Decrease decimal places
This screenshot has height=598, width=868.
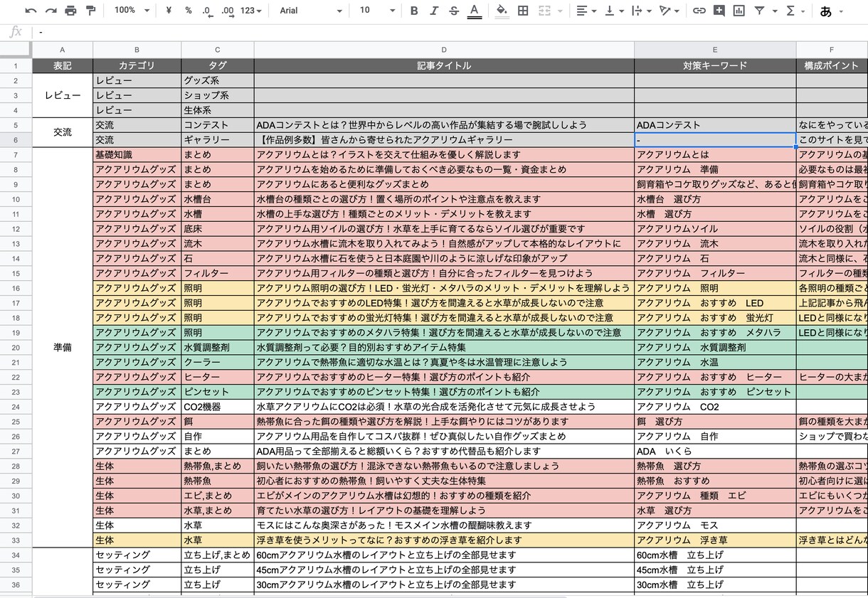[x=206, y=11]
